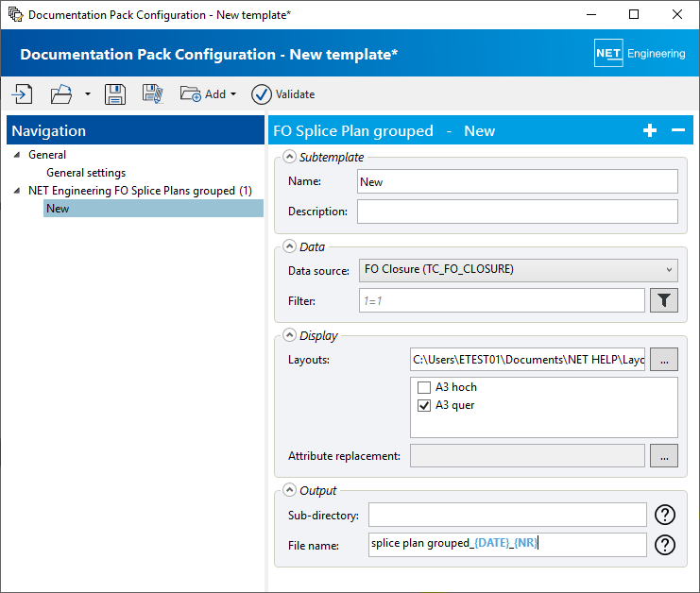Expand the open folder dropdown arrow

pos(88,94)
